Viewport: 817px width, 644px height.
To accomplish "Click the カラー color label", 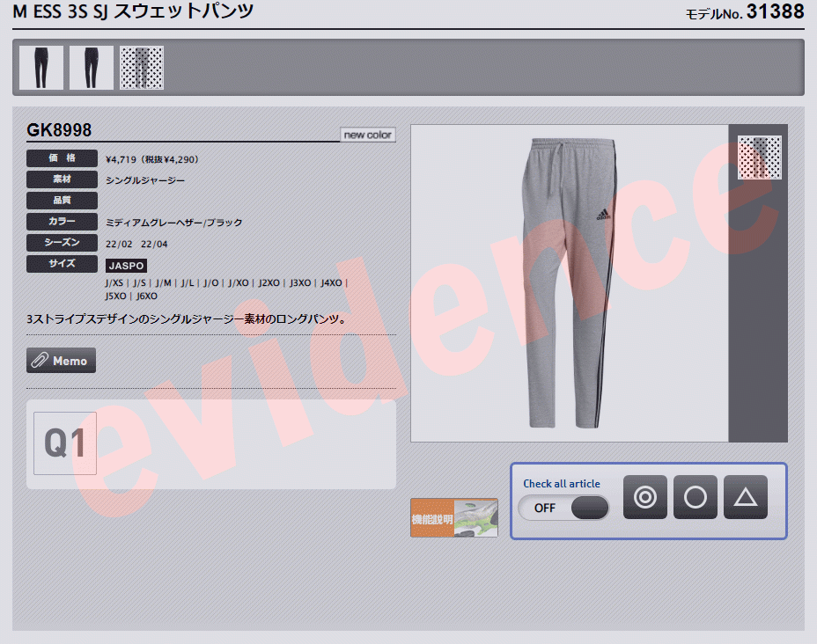I will (62, 221).
